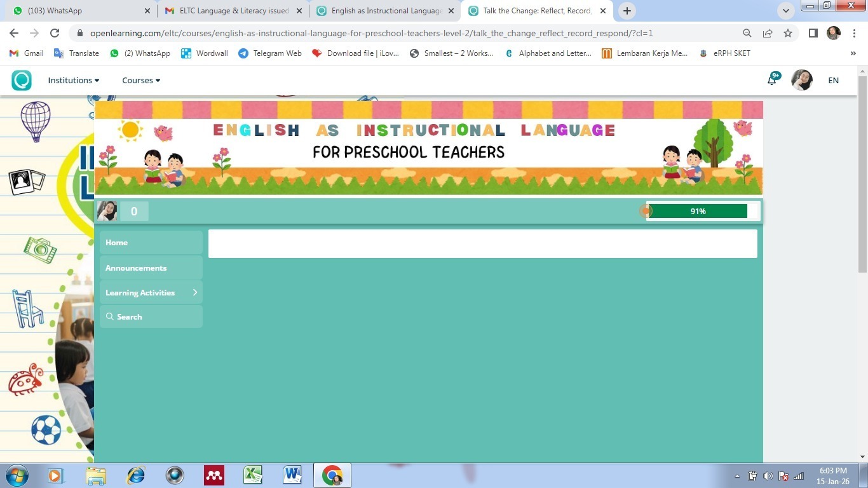Open the eRPH SKET bookmark
Viewport: 868px width, 488px height.
(724, 53)
